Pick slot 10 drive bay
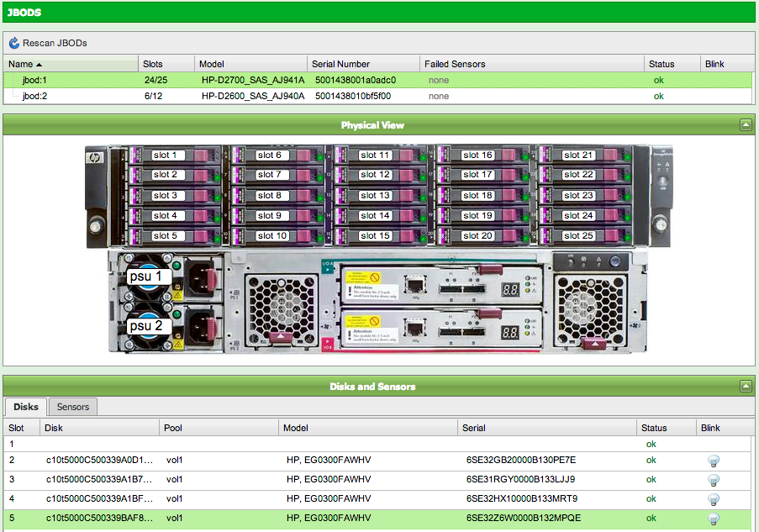This screenshot has height=532, width=759. pos(272,236)
